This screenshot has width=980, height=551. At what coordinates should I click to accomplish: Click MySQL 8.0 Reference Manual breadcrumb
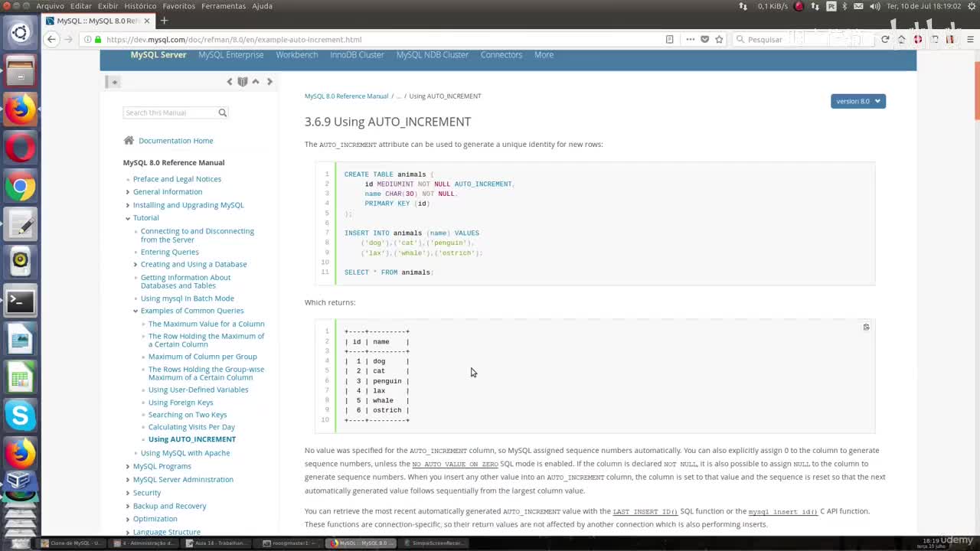pyautogui.click(x=346, y=96)
